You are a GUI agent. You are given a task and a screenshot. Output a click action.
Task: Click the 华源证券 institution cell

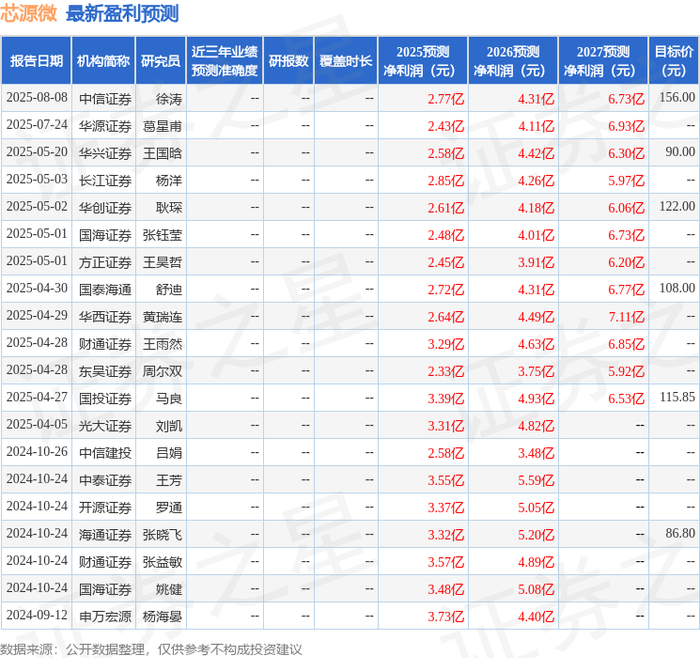pyautogui.click(x=105, y=126)
